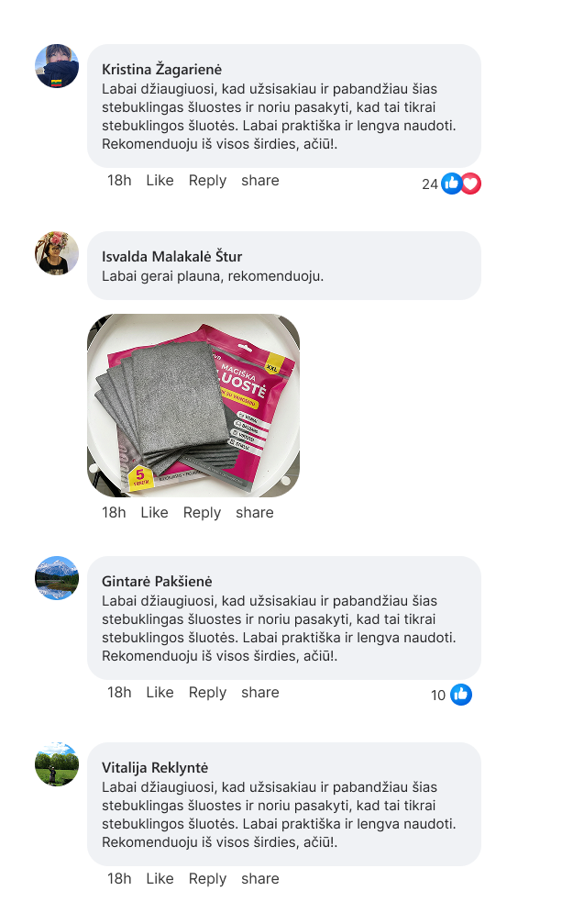
Task: Share Isvalda Malakalė Štur's comment
Action: point(255,513)
